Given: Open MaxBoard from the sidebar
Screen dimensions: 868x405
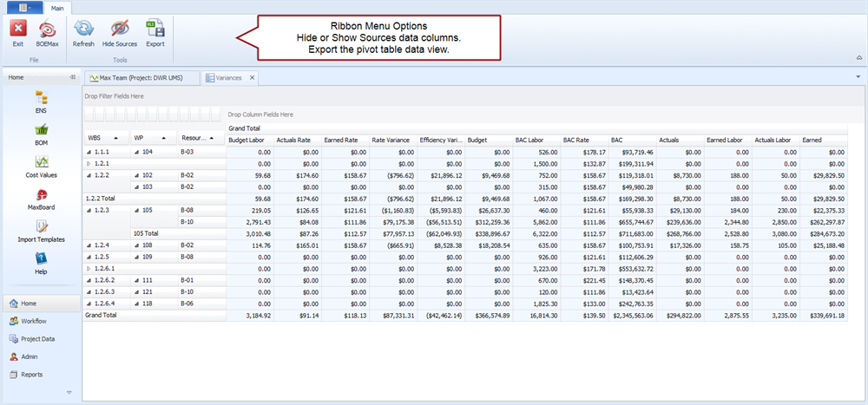Looking at the screenshot, I should [x=41, y=196].
